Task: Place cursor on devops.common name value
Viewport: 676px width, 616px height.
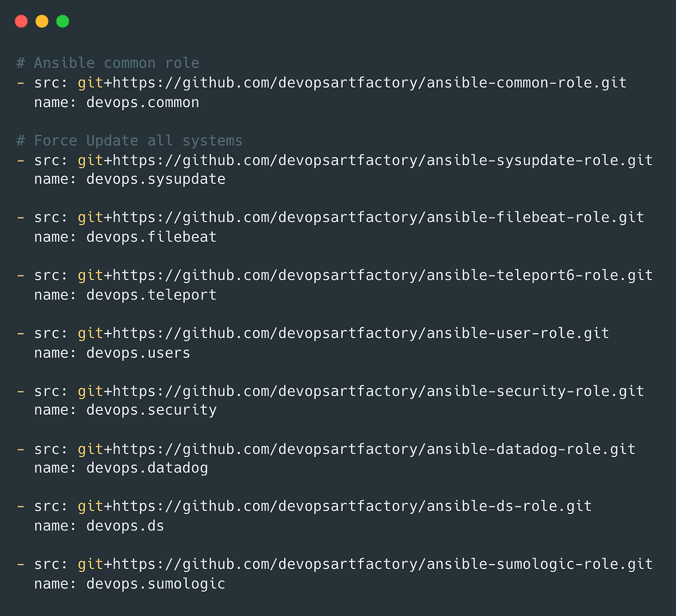Action: 143,102
